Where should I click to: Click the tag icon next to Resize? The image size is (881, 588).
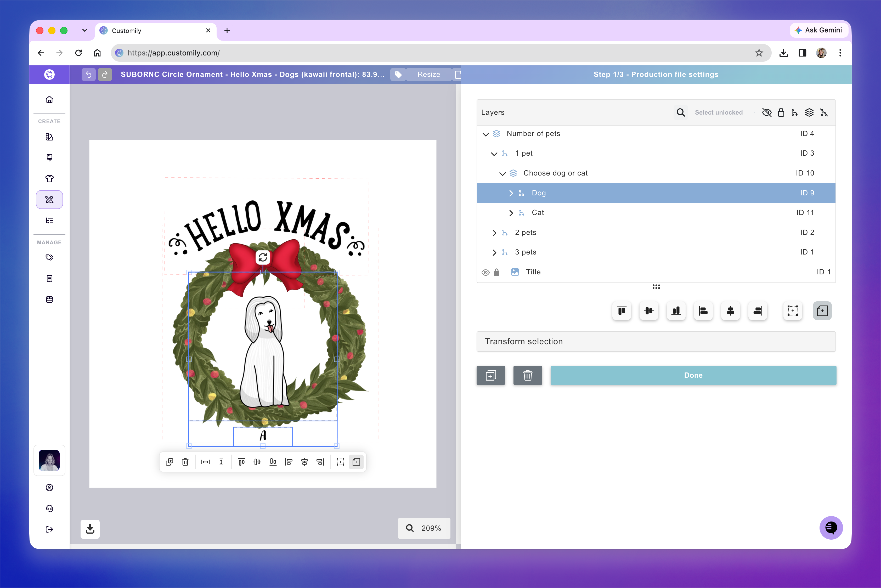pos(398,74)
